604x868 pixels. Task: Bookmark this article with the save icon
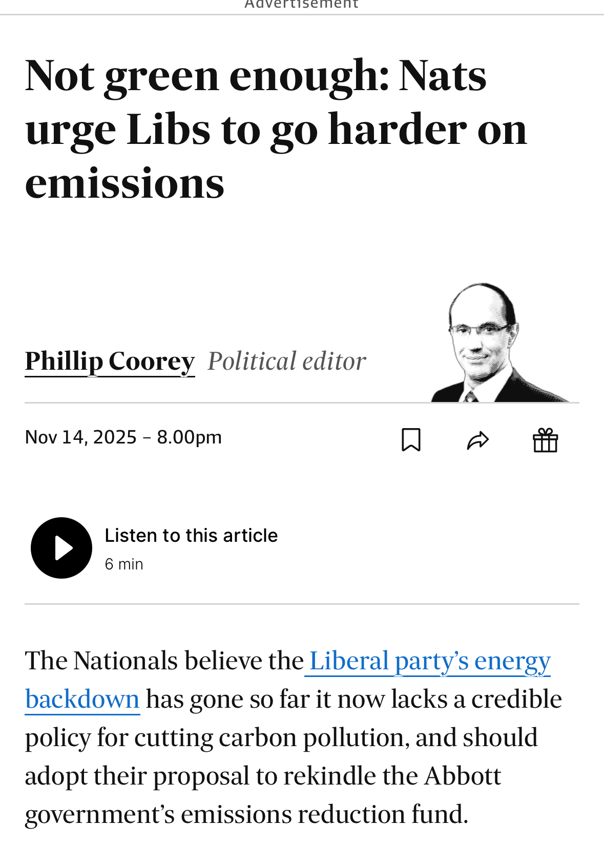click(x=411, y=439)
